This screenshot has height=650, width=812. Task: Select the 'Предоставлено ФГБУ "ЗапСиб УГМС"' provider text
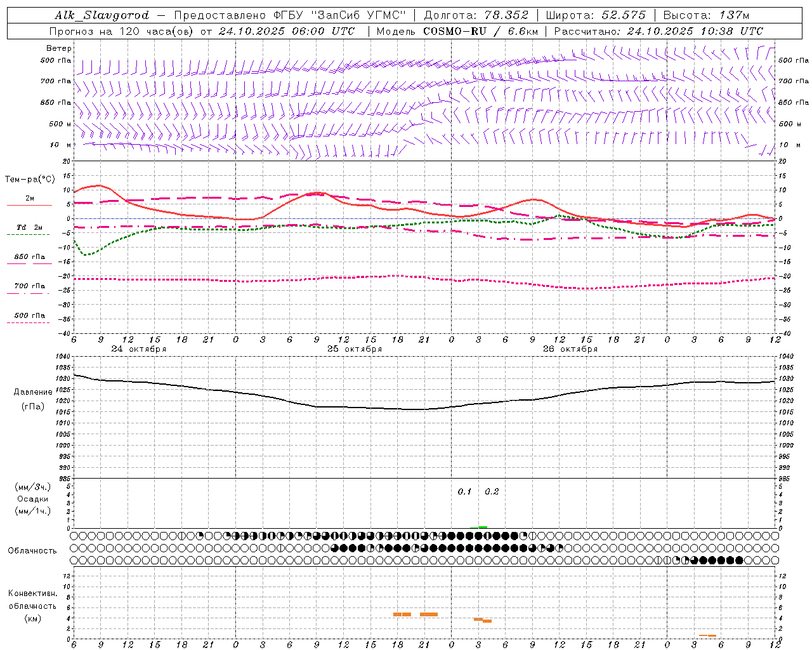(x=290, y=15)
